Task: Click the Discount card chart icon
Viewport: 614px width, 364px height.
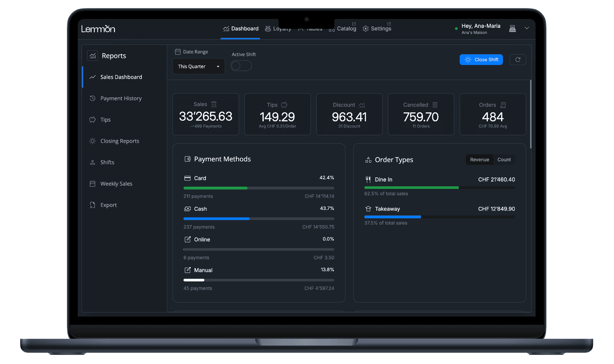Action: [x=362, y=105]
